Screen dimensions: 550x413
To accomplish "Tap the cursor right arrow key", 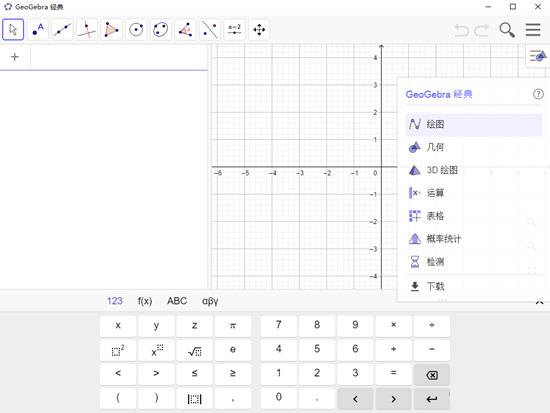I will [394, 399].
